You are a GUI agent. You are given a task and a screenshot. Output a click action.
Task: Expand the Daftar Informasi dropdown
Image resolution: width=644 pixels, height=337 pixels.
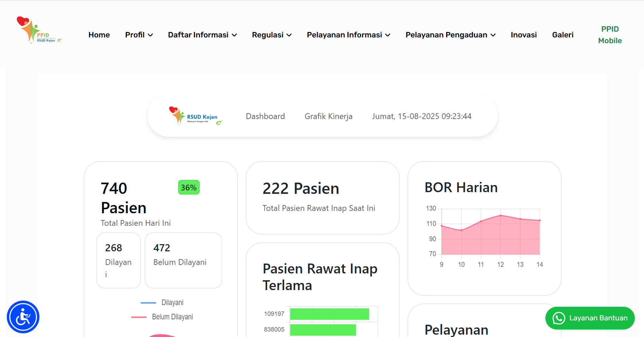202,35
